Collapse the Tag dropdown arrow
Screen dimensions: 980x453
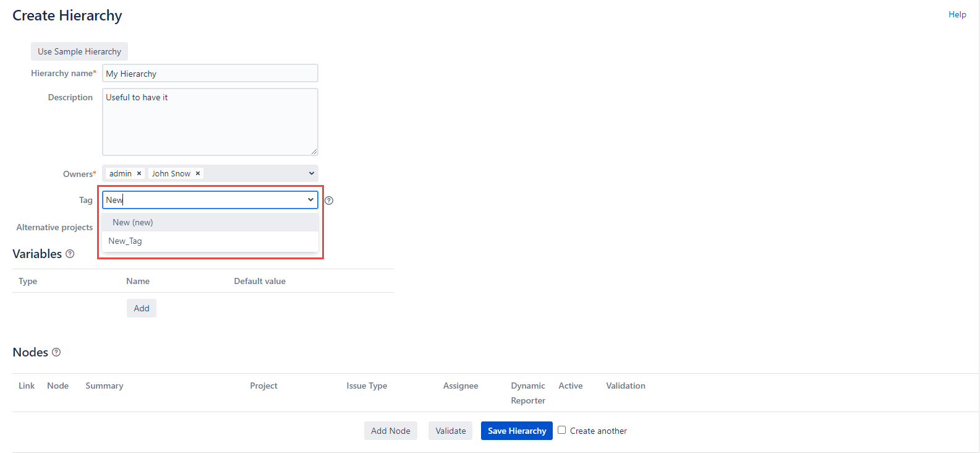coord(310,200)
